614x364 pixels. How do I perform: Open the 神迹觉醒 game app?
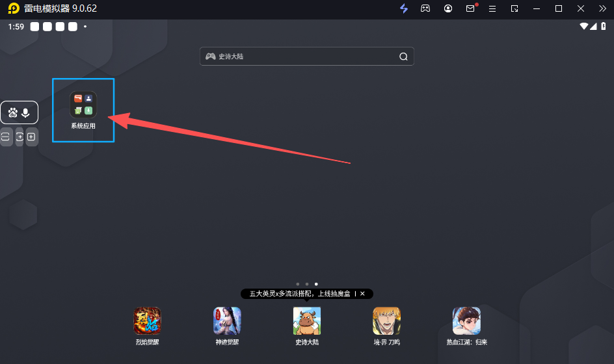click(227, 320)
